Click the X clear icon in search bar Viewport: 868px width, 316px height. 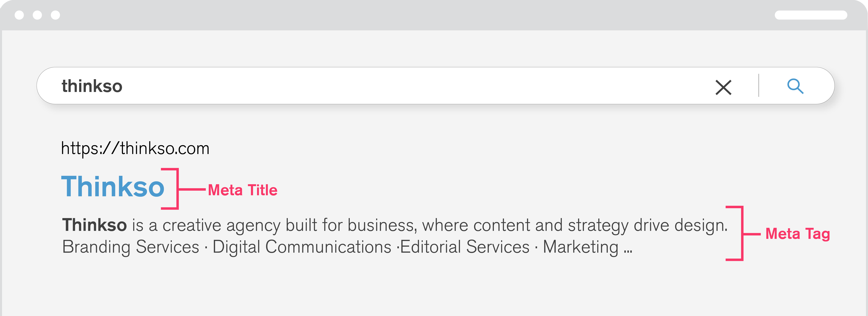(x=723, y=87)
